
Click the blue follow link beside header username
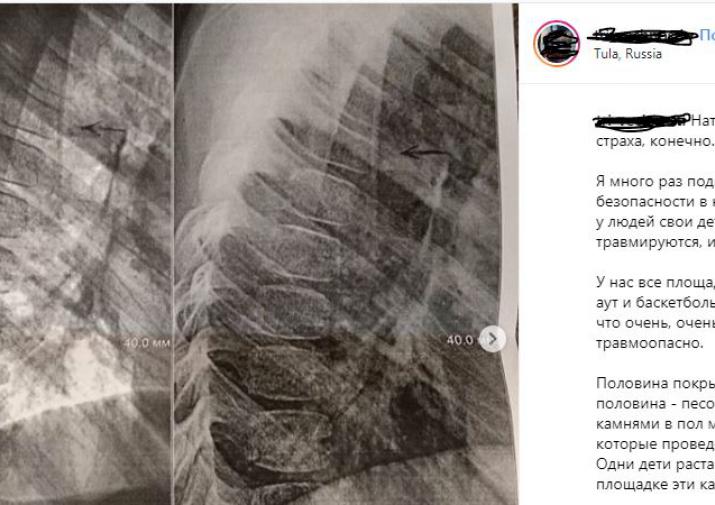coord(707,35)
